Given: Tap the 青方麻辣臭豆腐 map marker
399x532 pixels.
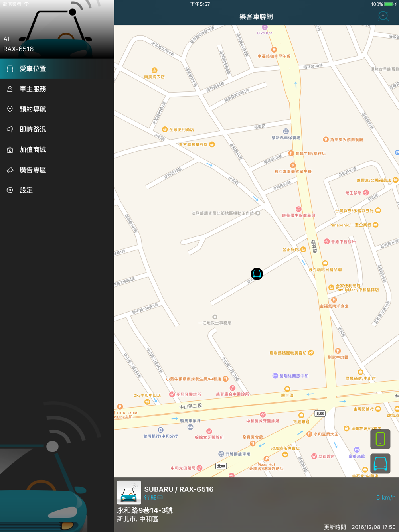Looking at the screenshot, I should [x=212, y=144].
